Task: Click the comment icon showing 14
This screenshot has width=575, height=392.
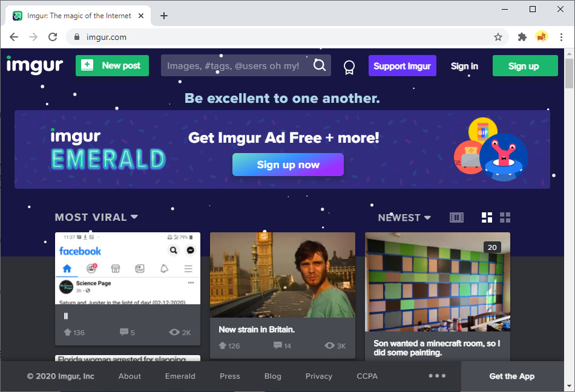Action: 278,345
